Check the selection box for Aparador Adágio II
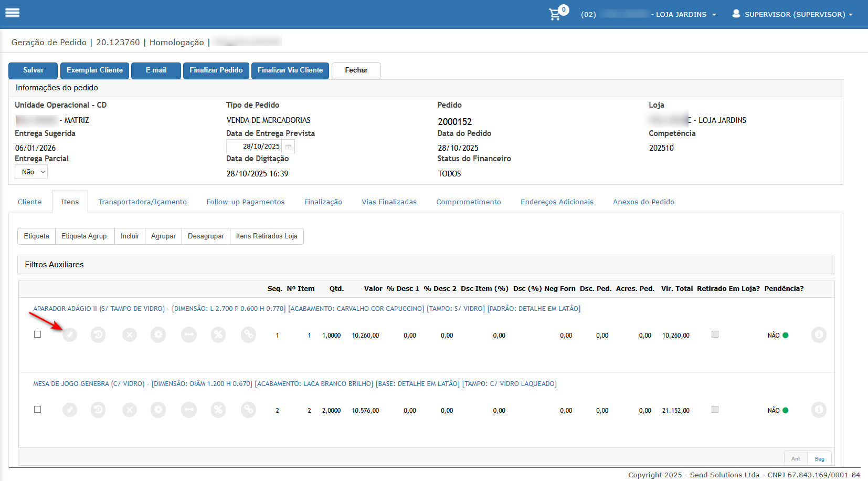868x481 pixels. click(37, 334)
